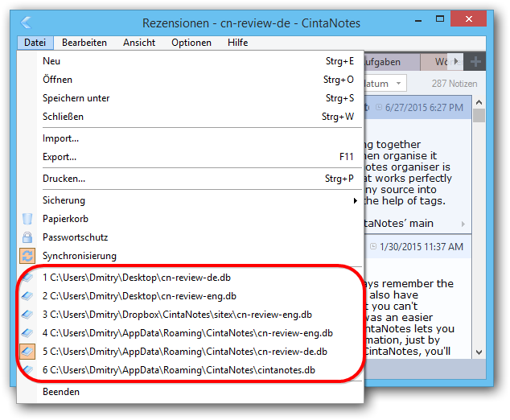Choose Export... menu entry
Image resolution: width=510 pixels, height=420 pixels.
[199, 157]
